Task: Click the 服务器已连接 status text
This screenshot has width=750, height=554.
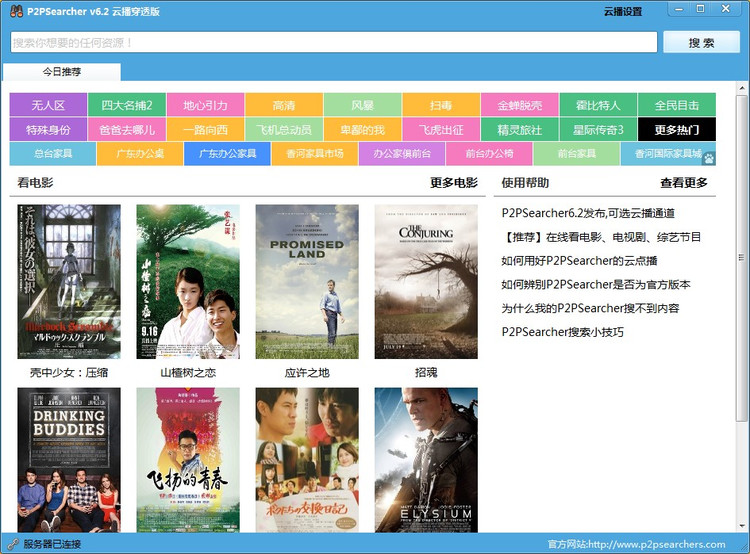Action: (x=52, y=544)
